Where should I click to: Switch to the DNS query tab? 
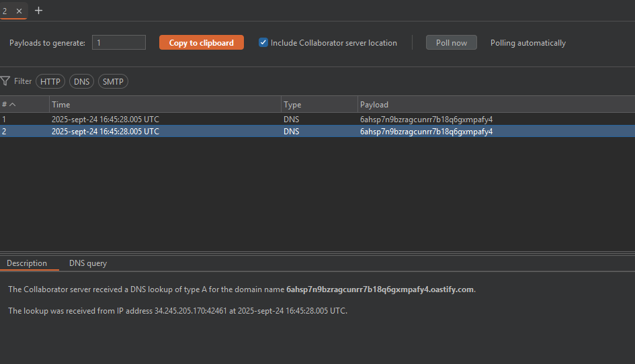pos(88,263)
